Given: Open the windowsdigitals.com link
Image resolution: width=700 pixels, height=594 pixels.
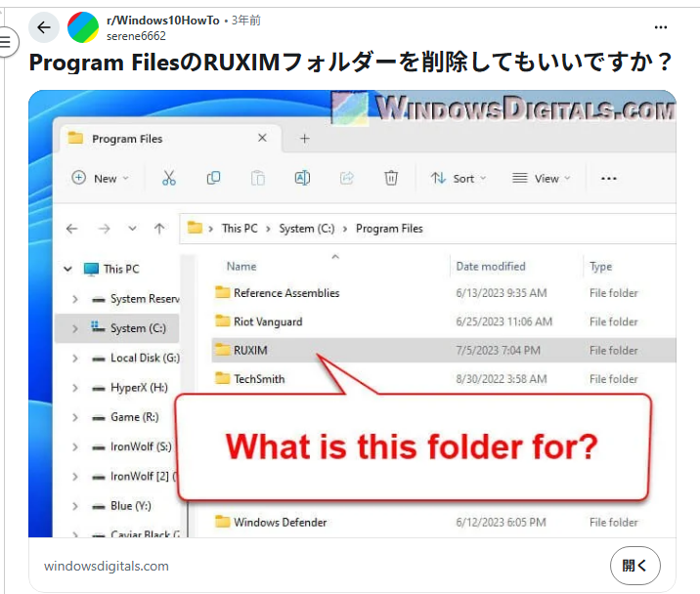Looking at the screenshot, I should (x=107, y=566).
